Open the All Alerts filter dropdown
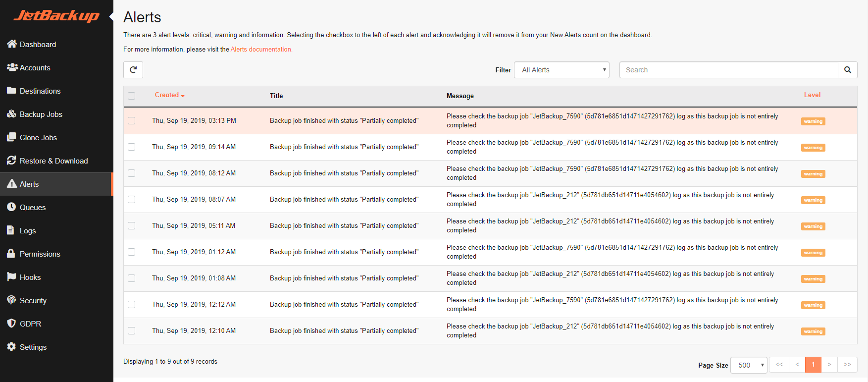 point(562,70)
